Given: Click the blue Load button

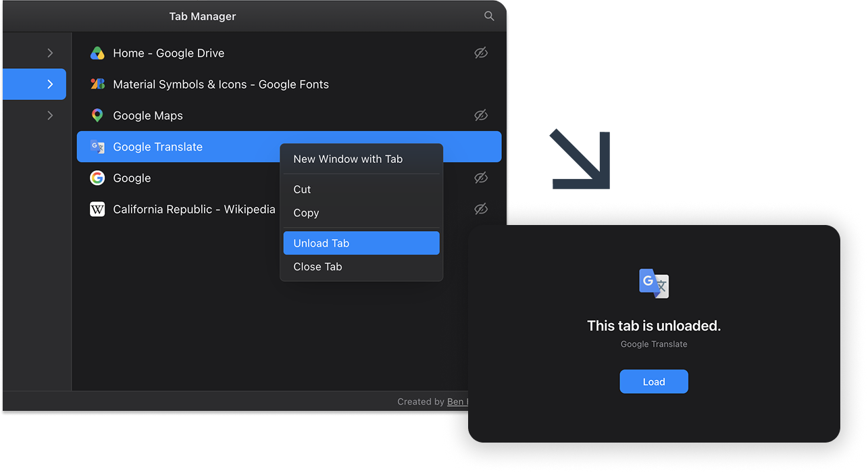Looking at the screenshot, I should (x=654, y=382).
